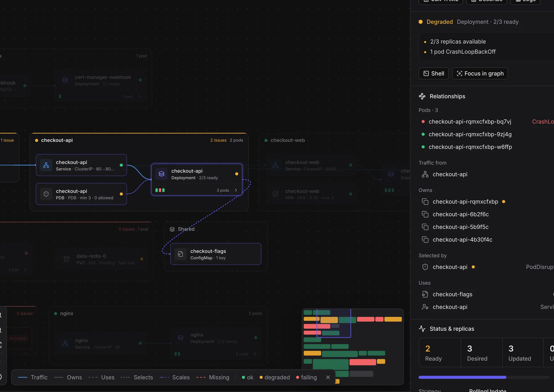Click the Shared group layers icon
554x392 pixels.
(x=172, y=229)
